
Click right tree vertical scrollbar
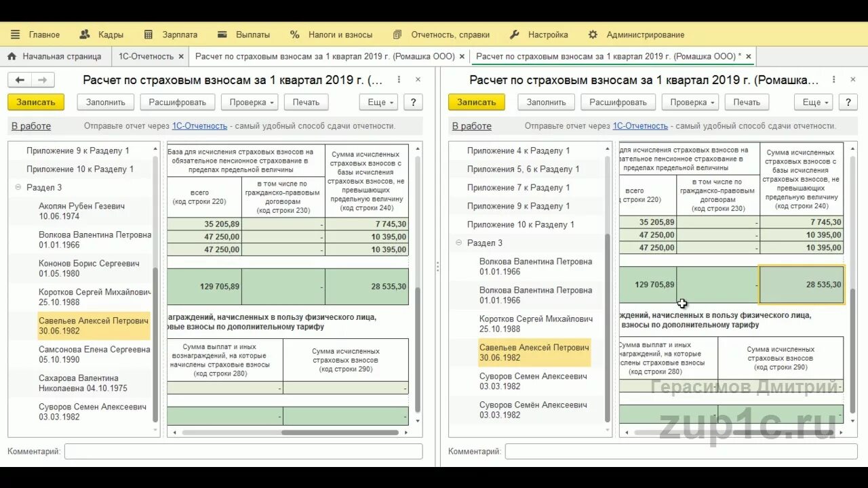(607, 327)
